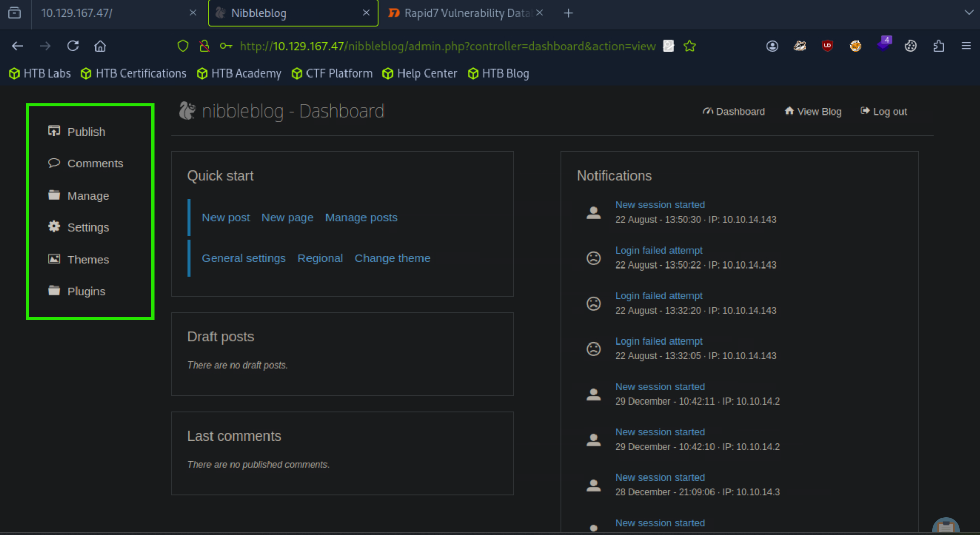Click Login failed attempt at 13:32:05
The width and height of the screenshot is (980, 535).
tap(659, 341)
